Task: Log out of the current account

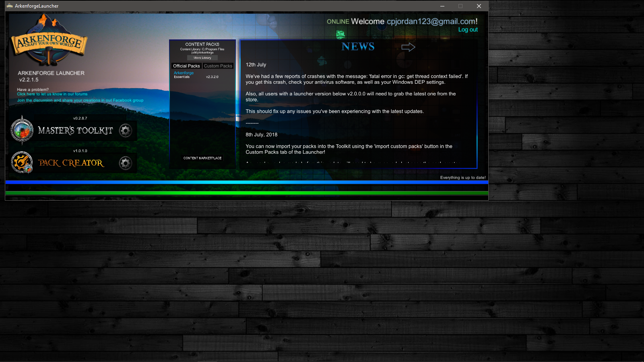Action: point(468,30)
